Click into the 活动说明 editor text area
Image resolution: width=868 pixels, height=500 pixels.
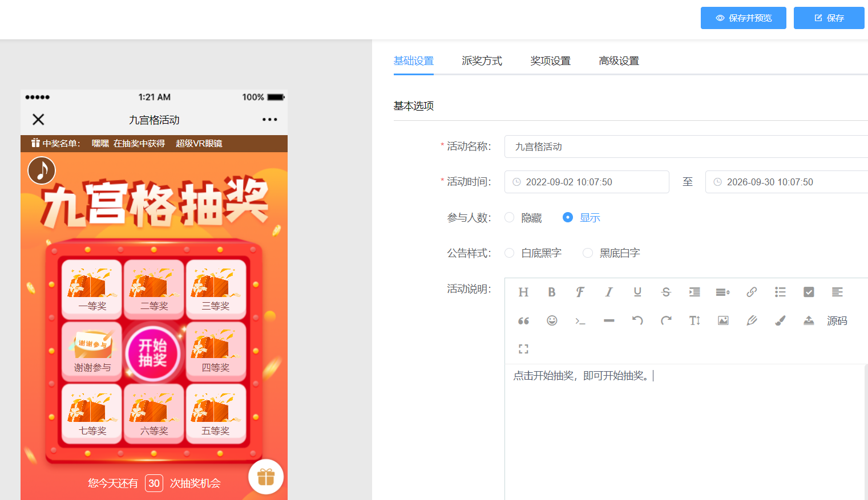[x=685, y=432]
